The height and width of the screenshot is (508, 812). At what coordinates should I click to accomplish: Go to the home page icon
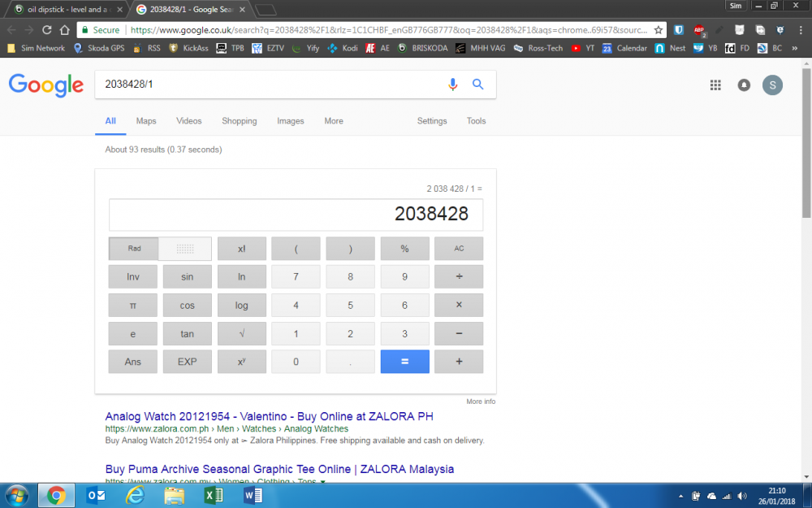tap(64, 30)
